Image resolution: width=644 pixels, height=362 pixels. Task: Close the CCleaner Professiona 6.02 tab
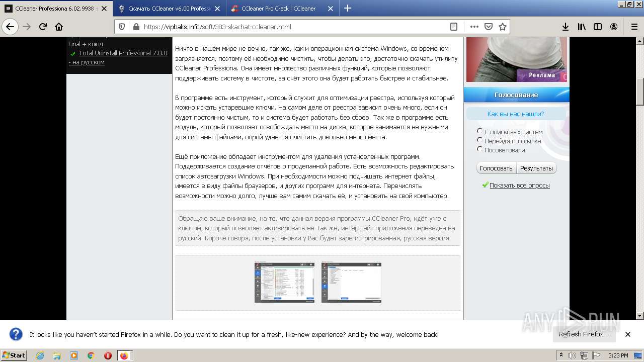[x=104, y=8]
